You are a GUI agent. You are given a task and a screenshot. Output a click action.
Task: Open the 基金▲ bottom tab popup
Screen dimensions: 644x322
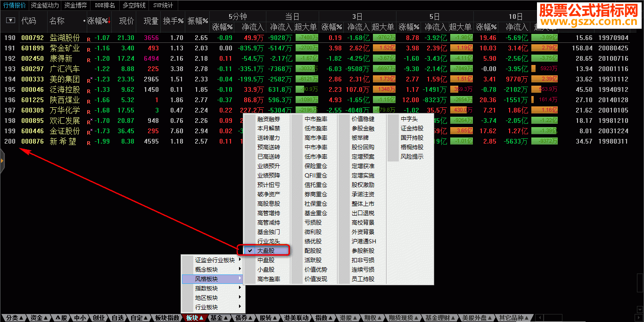pos(219,318)
